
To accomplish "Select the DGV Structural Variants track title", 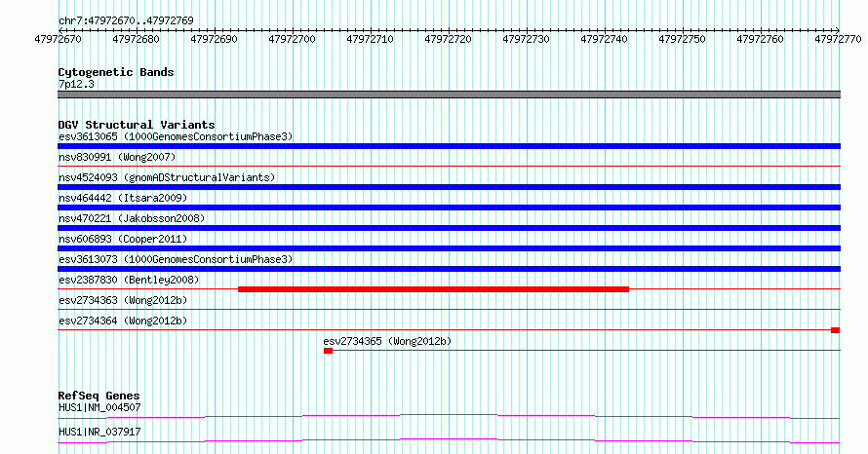I will [137, 125].
